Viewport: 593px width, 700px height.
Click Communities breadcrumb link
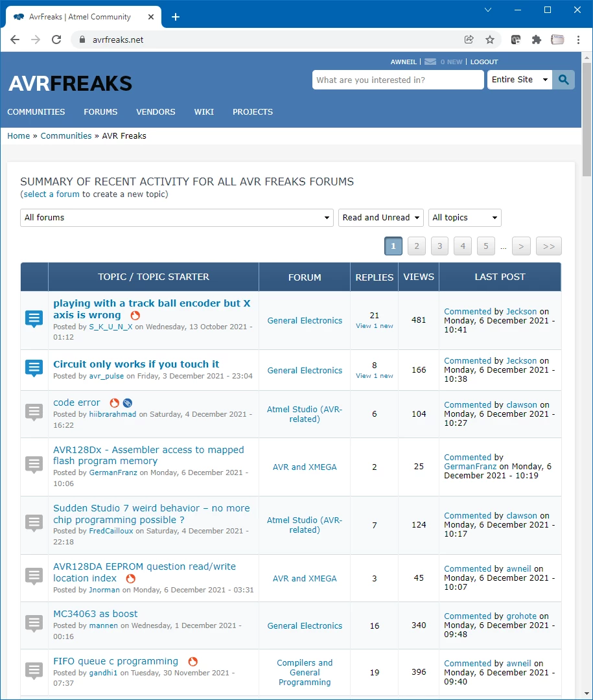pos(66,135)
